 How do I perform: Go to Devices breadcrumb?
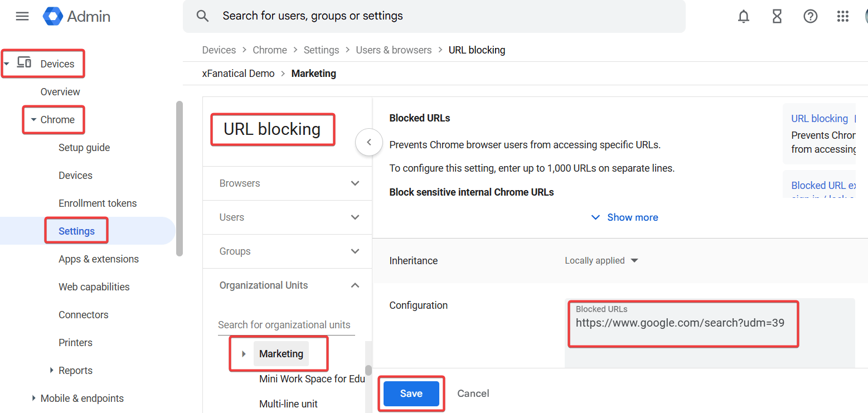pyautogui.click(x=219, y=50)
